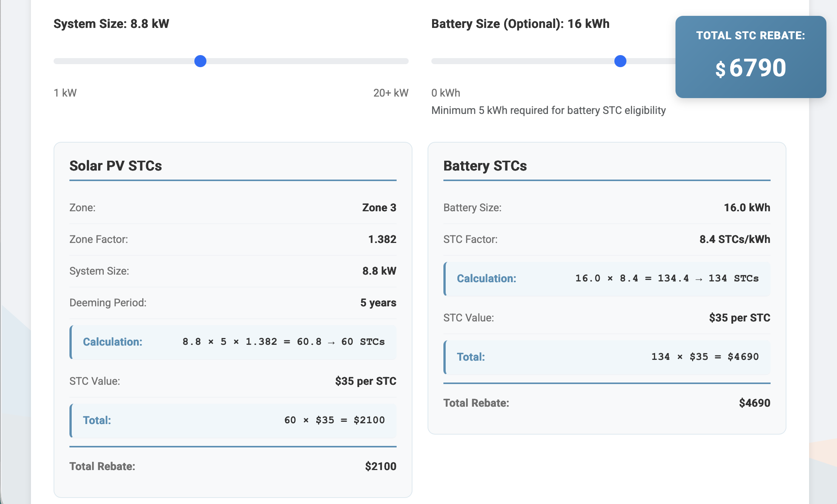Click the System Size: label in Solar card
This screenshot has width=837, height=504.
pyautogui.click(x=99, y=271)
